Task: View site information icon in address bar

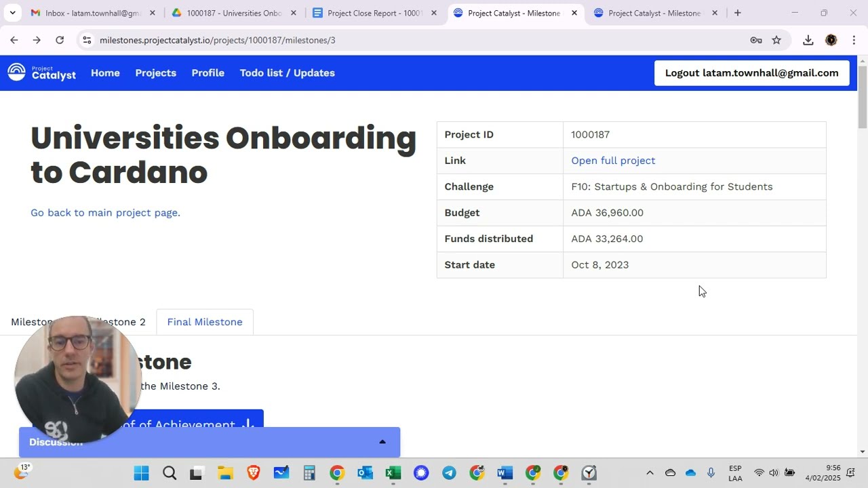Action: pyautogui.click(x=86, y=40)
